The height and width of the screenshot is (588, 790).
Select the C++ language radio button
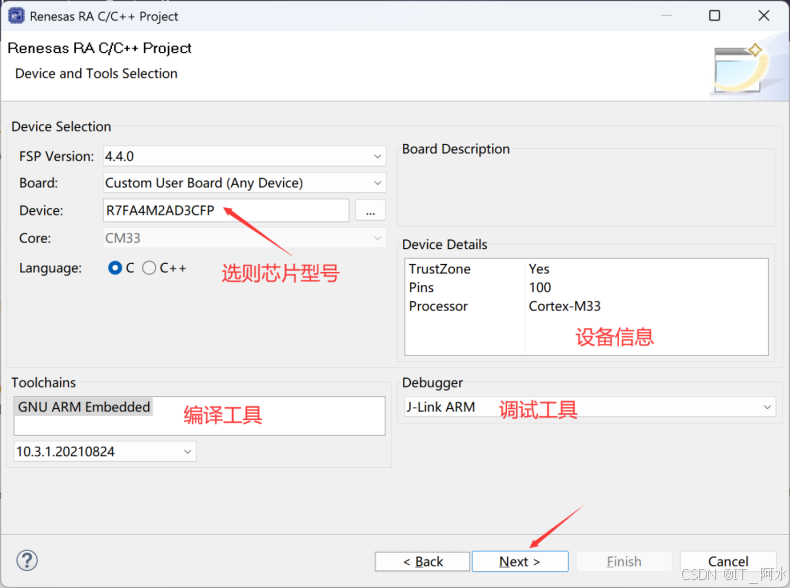coord(149,268)
